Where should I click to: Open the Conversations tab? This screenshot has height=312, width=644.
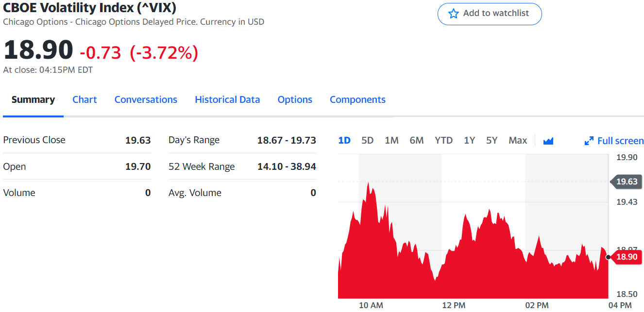[x=146, y=99]
